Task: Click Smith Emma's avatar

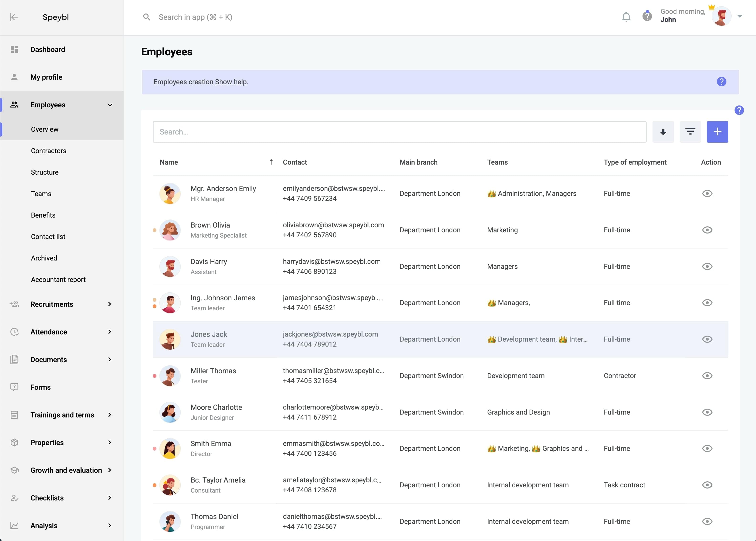Action: coord(170,449)
